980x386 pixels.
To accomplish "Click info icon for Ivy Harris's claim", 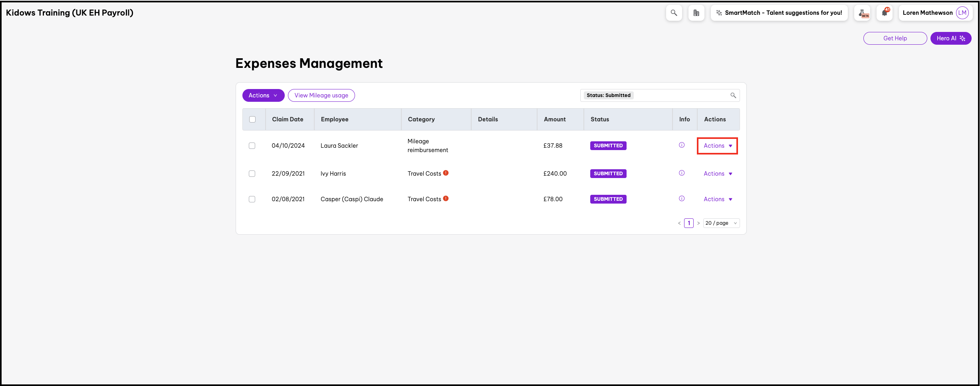I will pyautogui.click(x=682, y=173).
